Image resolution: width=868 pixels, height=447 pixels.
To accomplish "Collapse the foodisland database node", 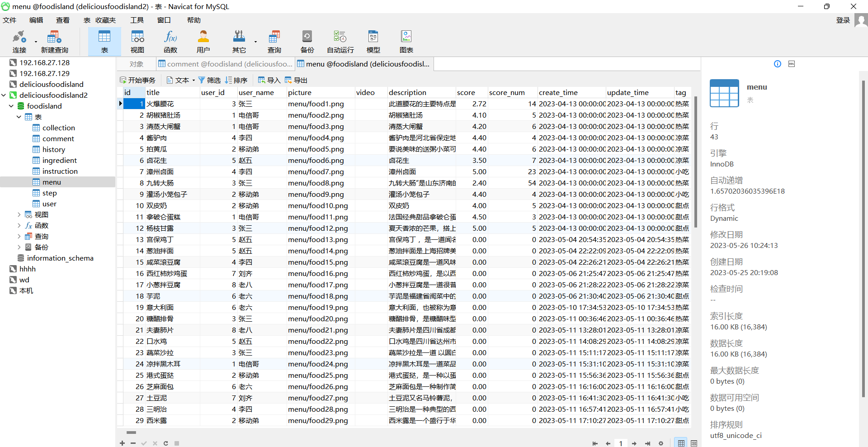I will [x=11, y=106].
